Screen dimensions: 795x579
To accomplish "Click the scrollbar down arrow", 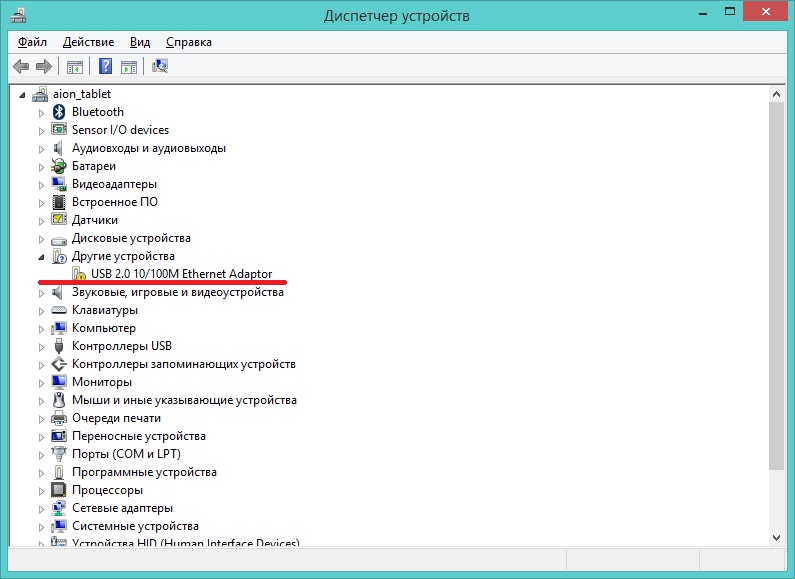I will pyautogui.click(x=776, y=537).
